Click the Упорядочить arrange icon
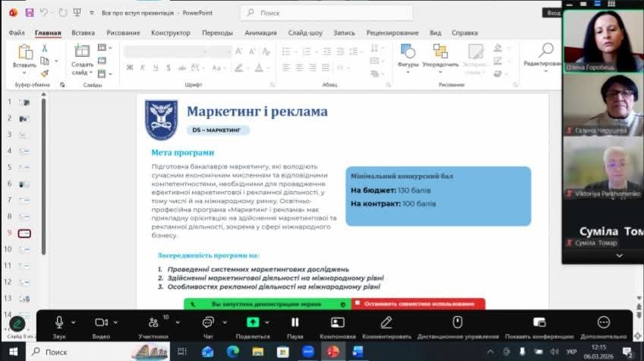 tap(440, 52)
